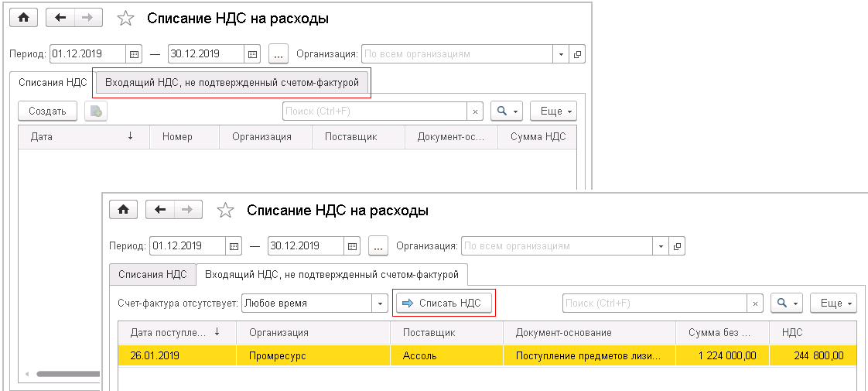The image size is (868, 391).
Task: Select row date 26.01.2019
Action: [x=177, y=355]
